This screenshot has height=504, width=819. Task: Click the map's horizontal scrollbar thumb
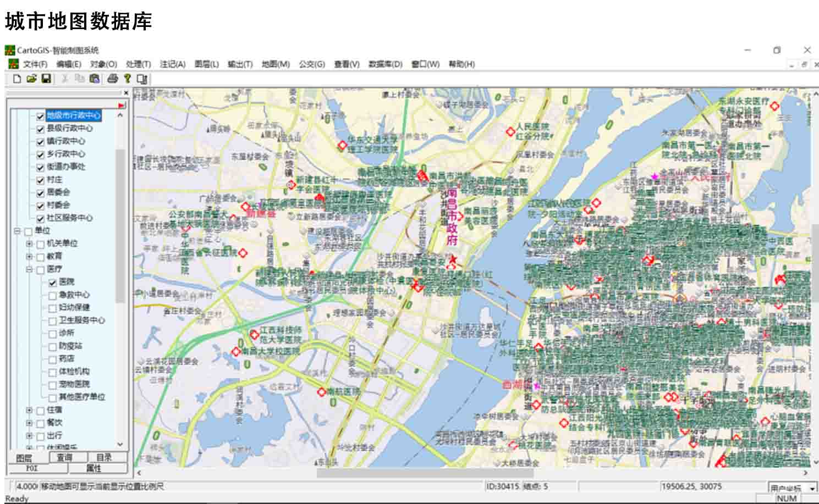pyautogui.click(x=425, y=473)
